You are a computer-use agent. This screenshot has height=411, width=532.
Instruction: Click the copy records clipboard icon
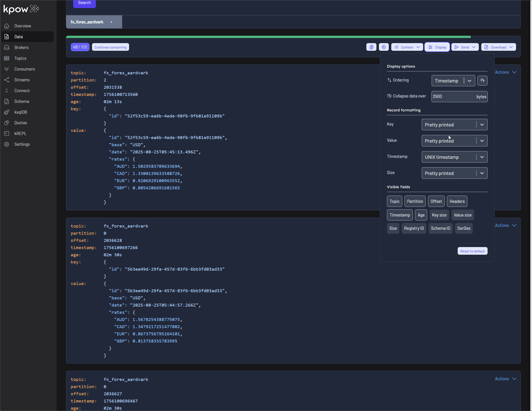(371, 47)
